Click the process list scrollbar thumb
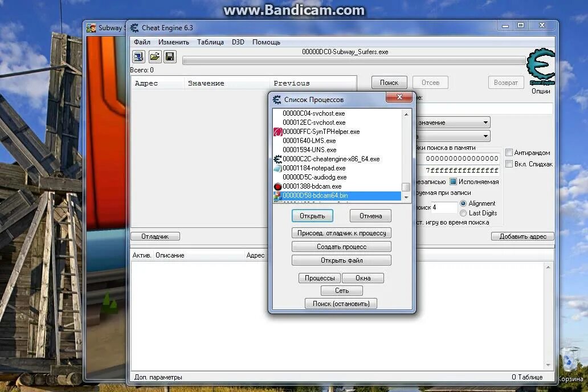588x392 pixels. tap(406, 187)
